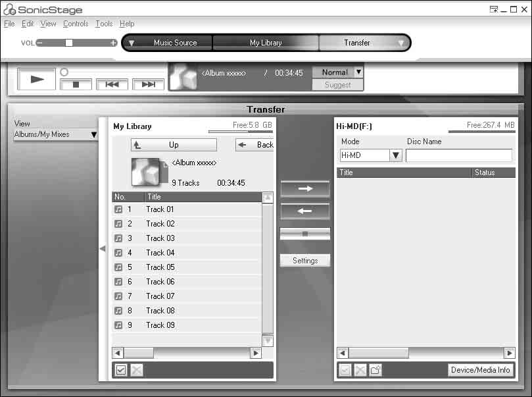Viewport: 532px width, 397px height.
Task: Open the File menu
Action: [9, 24]
